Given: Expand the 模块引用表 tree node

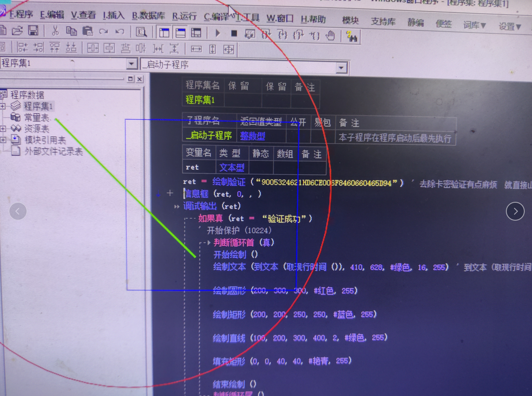Looking at the screenshot, I should coord(3,140).
